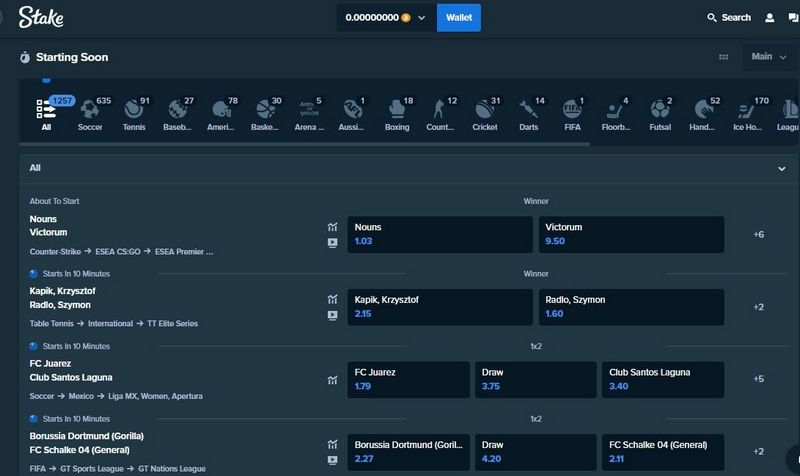Screen dimensions: 800x476
Task: Open the balance currency dropdown
Action: click(386, 17)
